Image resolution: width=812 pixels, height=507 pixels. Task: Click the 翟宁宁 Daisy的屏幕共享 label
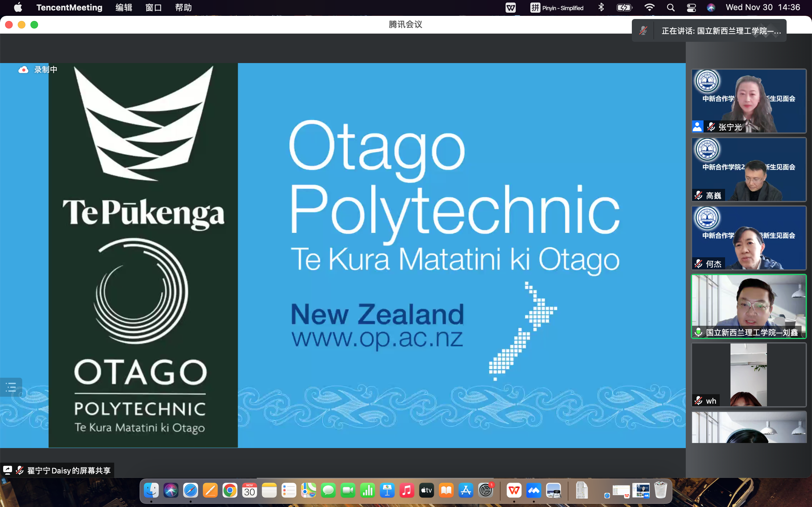[69, 470]
